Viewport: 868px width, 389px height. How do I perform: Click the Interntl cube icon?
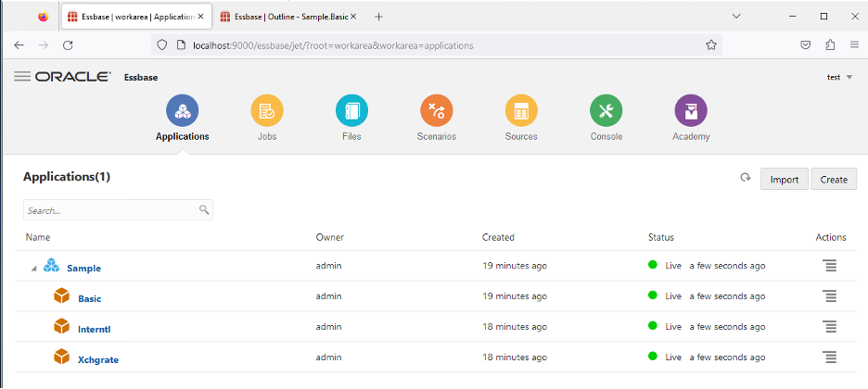(x=61, y=327)
